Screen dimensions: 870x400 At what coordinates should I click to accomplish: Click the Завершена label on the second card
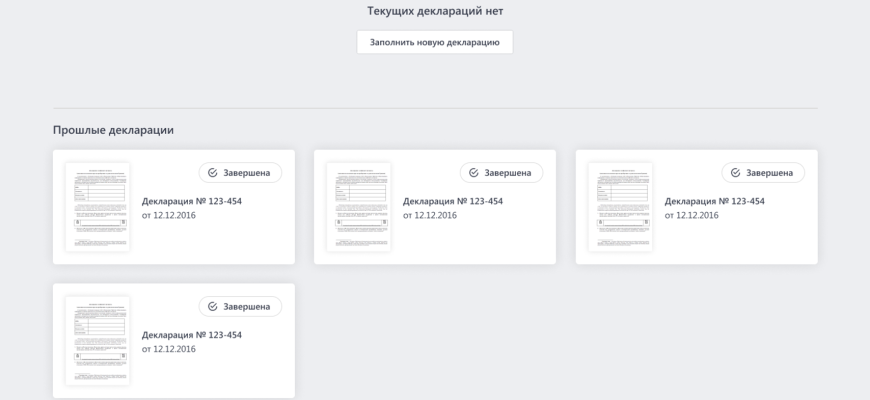508,173
